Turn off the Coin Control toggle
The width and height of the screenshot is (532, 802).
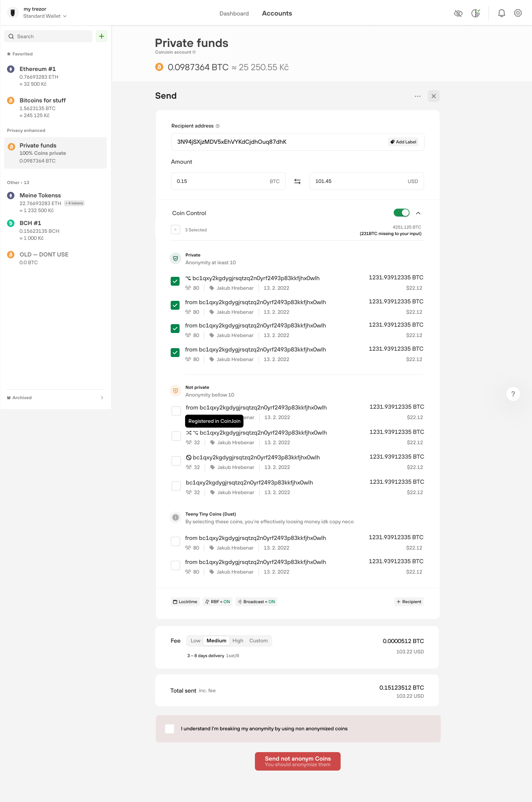(x=402, y=213)
